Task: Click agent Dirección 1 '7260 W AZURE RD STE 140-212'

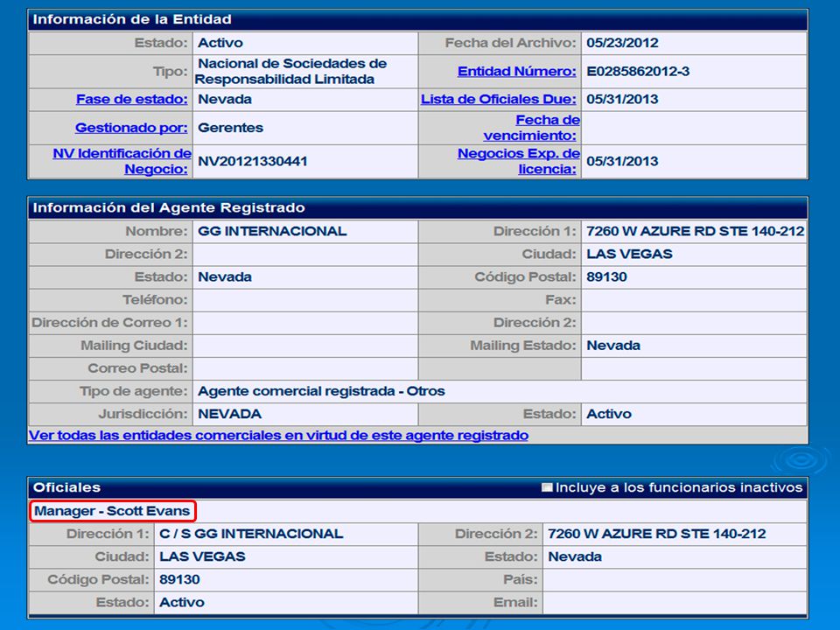Action: click(695, 231)
